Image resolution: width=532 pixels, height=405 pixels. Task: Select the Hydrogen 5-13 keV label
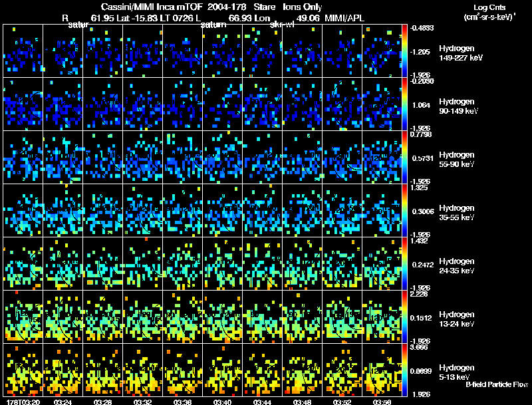(459, 372)
